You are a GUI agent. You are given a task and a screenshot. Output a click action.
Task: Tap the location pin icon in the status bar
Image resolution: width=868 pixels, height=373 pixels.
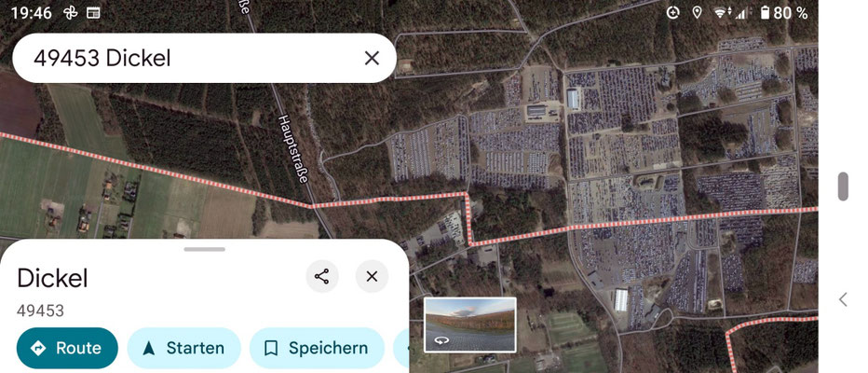697,12
